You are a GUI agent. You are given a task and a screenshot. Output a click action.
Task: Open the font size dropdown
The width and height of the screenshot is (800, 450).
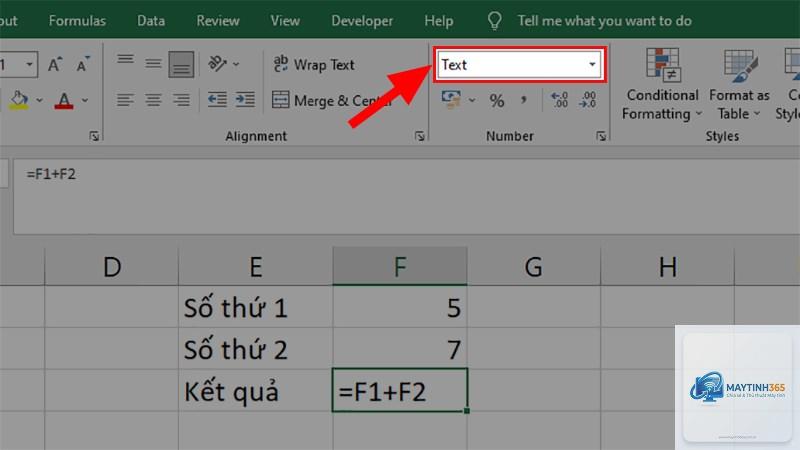click(x=29, y=64)
